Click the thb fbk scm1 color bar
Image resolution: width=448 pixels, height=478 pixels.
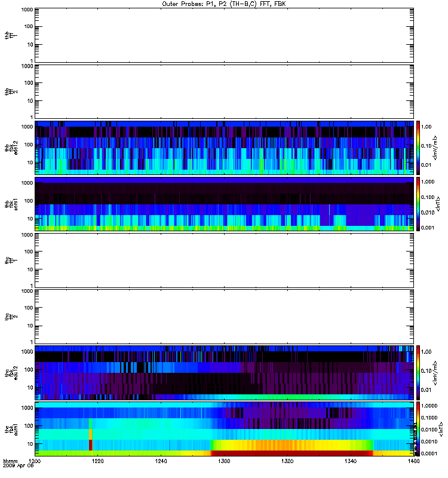click(x=418, y=204)
